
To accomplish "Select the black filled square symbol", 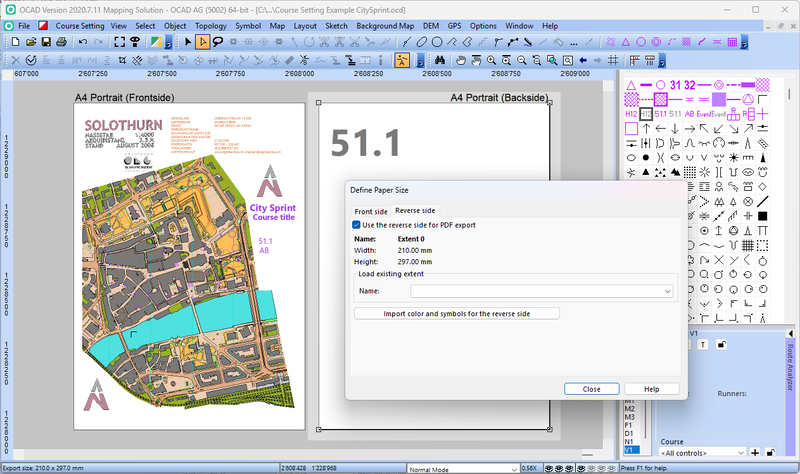I will point(762,216).
